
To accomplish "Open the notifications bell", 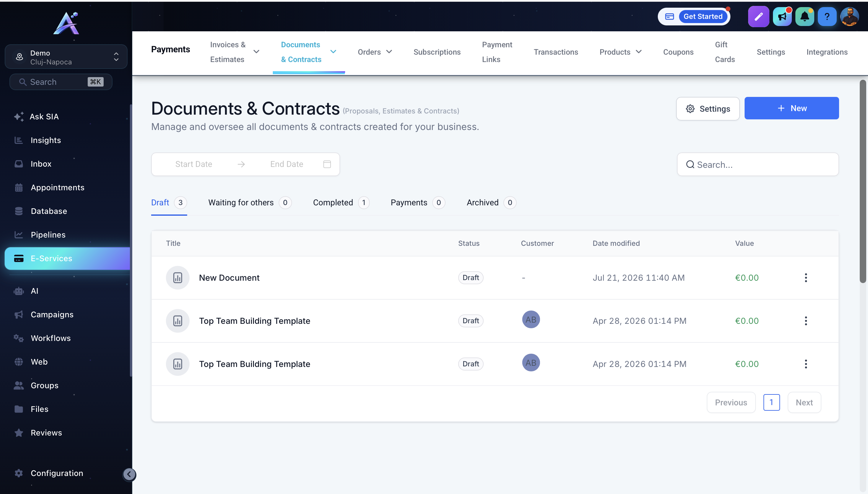I will click(805, 16).
